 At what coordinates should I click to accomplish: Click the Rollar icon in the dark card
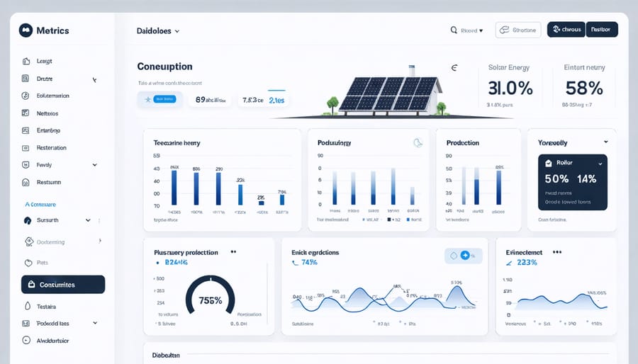tap(549, 163)
